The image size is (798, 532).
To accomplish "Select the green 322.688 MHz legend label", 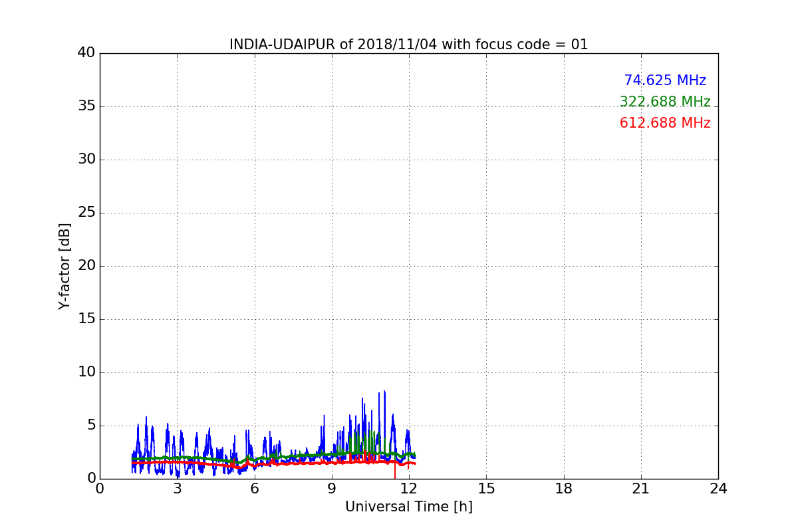I will click(x=665, y=102).
